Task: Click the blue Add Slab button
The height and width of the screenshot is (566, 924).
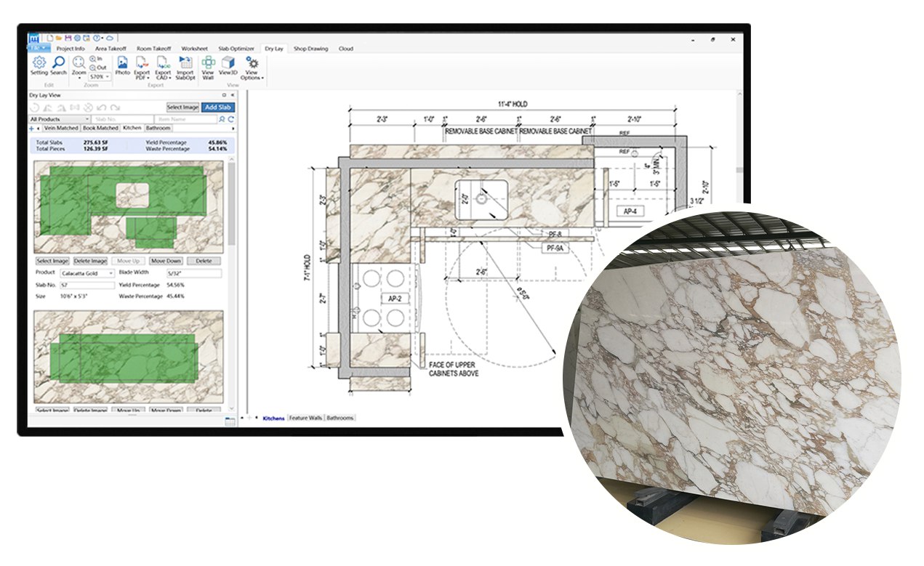Action: [218, 107]
